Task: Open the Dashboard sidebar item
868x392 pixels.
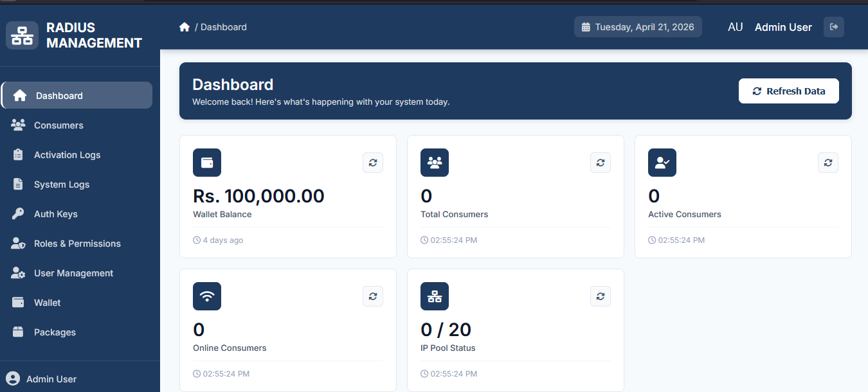Action: point(77,95)
